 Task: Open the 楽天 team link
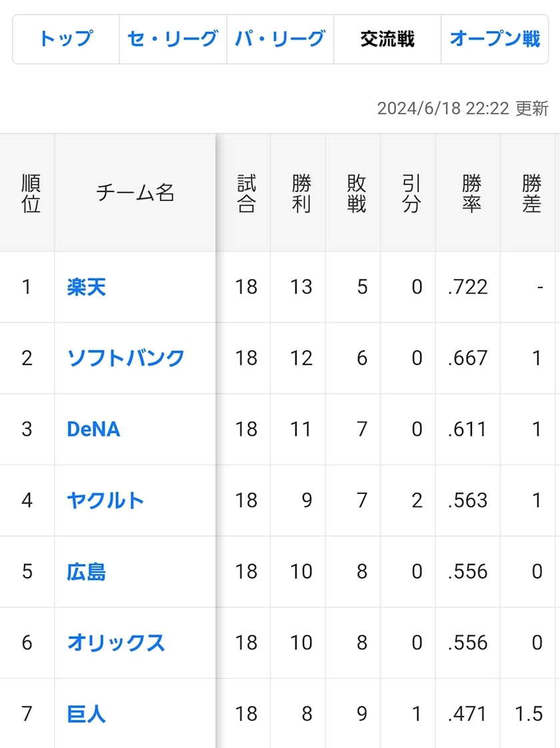point(87,287)
